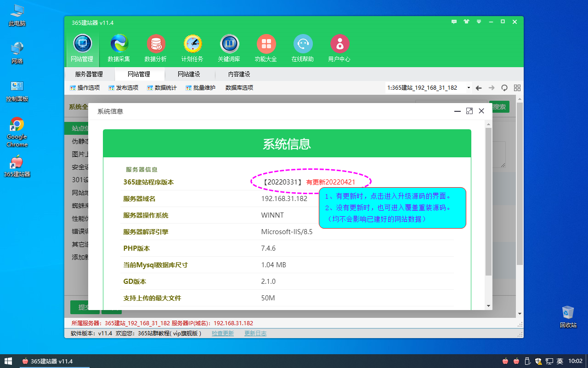The image size is (588, 368).
Task: Open 此电脑 desktop icon
Action: (17, 15)
